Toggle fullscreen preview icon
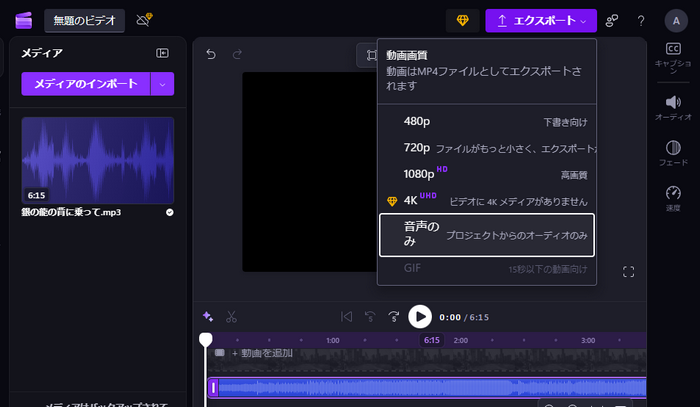This screenshot has height=407, width=700. coord(628,272)
